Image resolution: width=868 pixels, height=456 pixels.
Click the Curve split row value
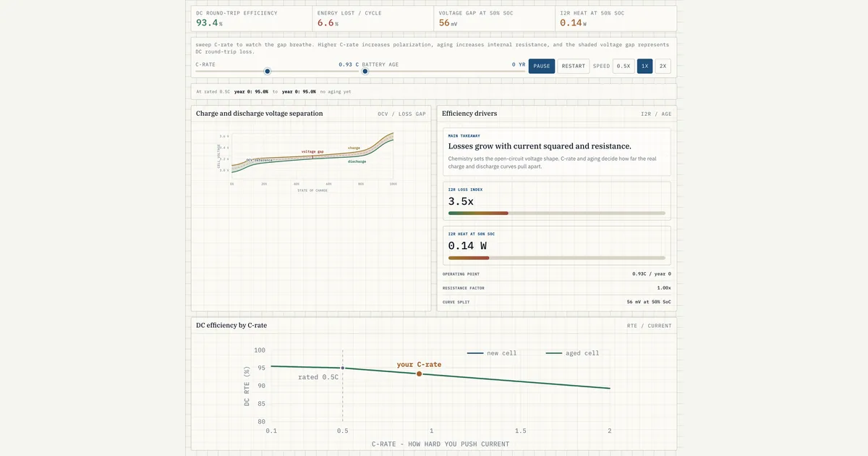[x=649, y=302]
